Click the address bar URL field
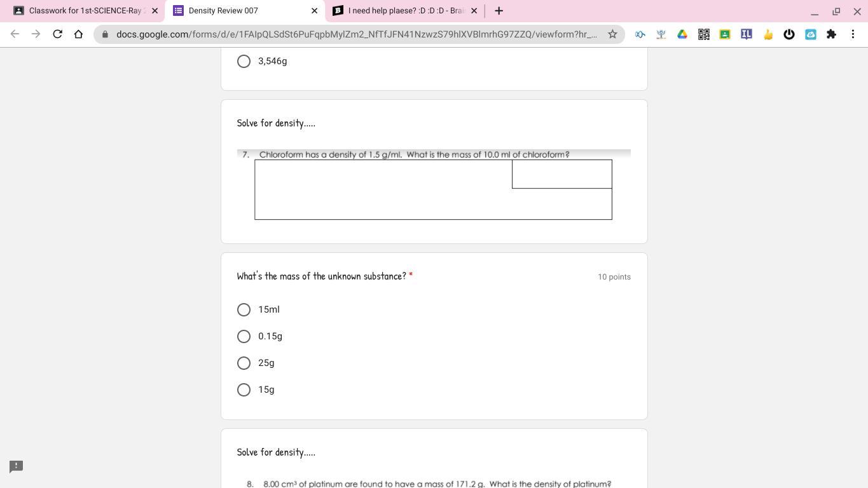The height and width of the screenshot is (488, 868). coord(356,34)
